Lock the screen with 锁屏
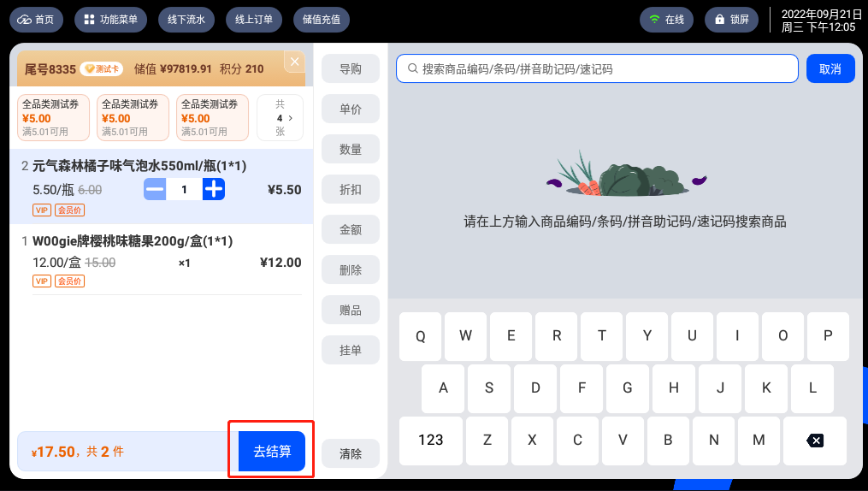The width and height of the screenshot is (868, 491). pyautogui.click(x=731, y=20)
